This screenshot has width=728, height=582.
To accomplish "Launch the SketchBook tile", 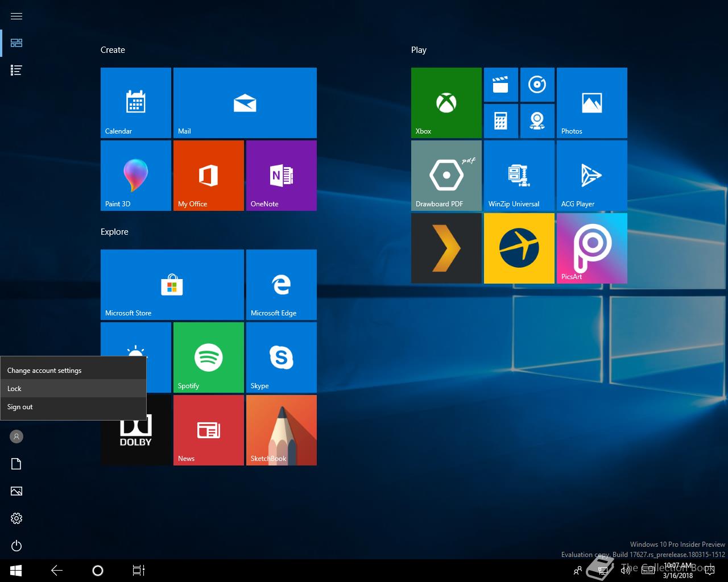I will coord(282,430).
